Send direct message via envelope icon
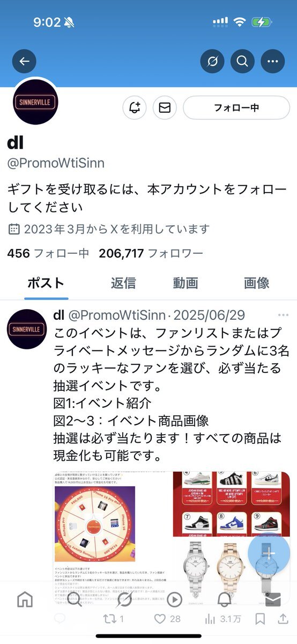 (165, 107)
